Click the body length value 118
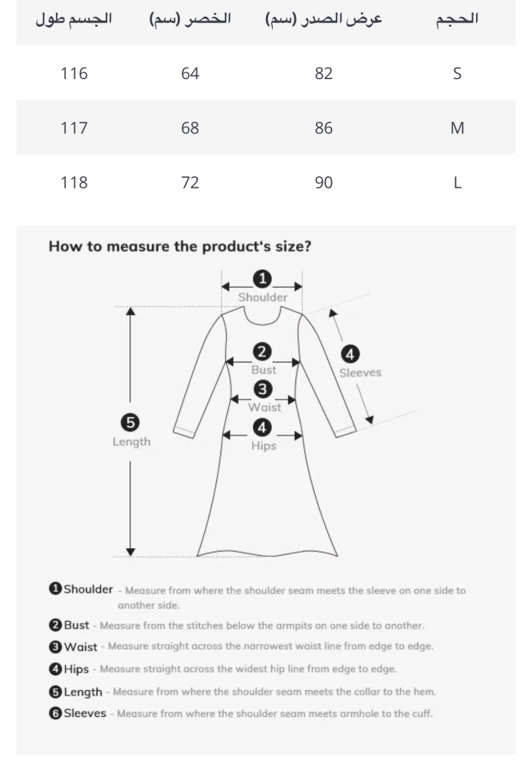The width and height of the screenshot is (532, 766). point(74,182)
